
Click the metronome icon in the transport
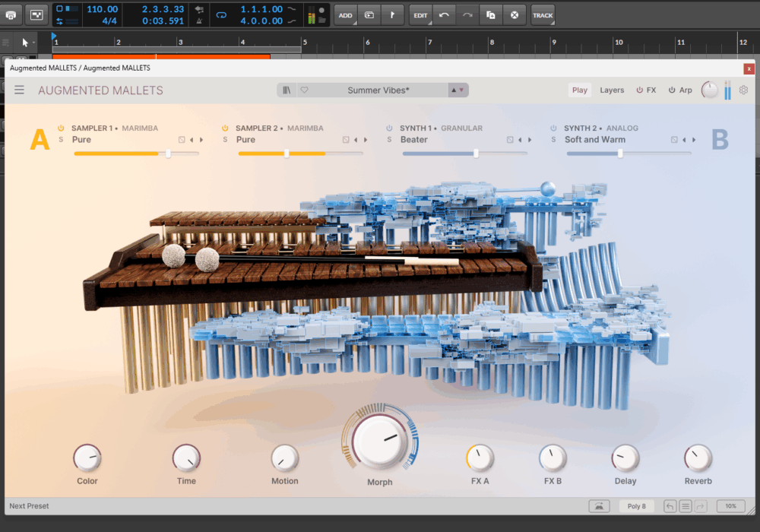point(199,21)
